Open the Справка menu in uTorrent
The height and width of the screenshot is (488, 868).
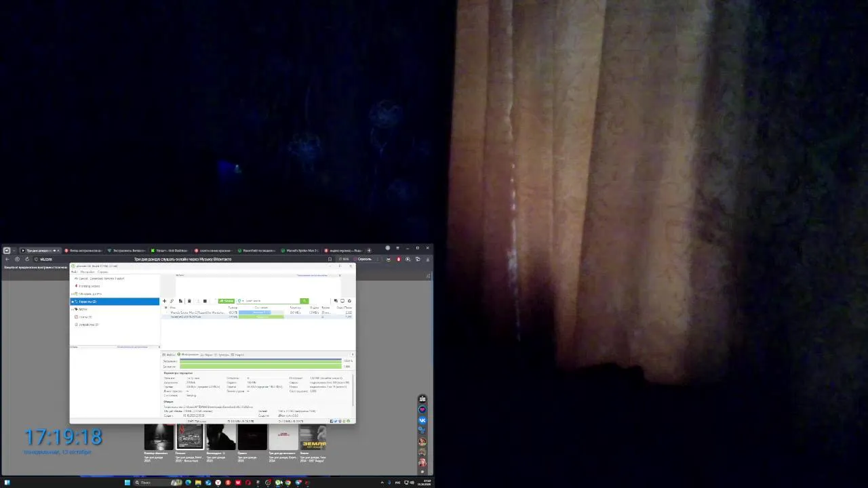point(102,272)
